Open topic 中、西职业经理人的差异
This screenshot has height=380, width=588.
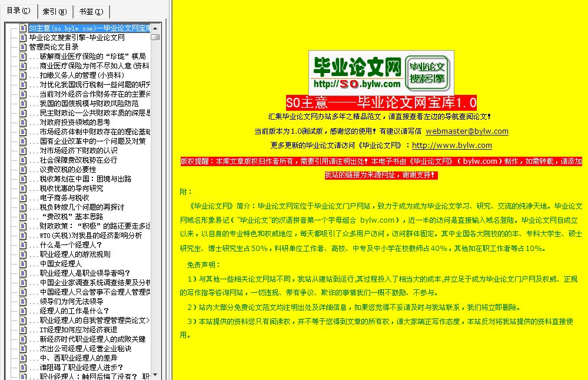pos(74,358)
